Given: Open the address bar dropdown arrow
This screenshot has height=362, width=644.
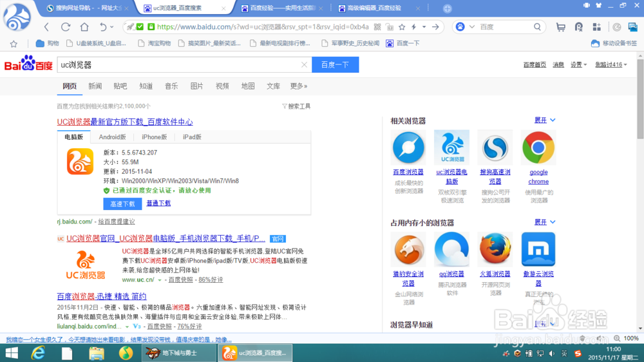Looking at the screenshot, I should click(x=424, y=27).
